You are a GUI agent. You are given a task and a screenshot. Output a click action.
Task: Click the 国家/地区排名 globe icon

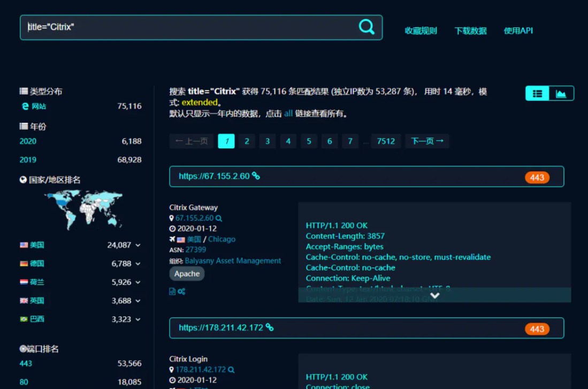[23, 180]
